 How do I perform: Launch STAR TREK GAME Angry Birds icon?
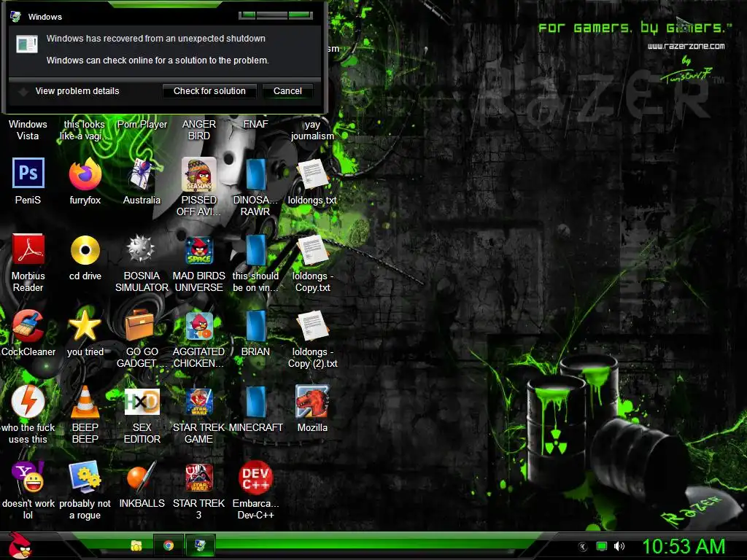tap(199, 402)
